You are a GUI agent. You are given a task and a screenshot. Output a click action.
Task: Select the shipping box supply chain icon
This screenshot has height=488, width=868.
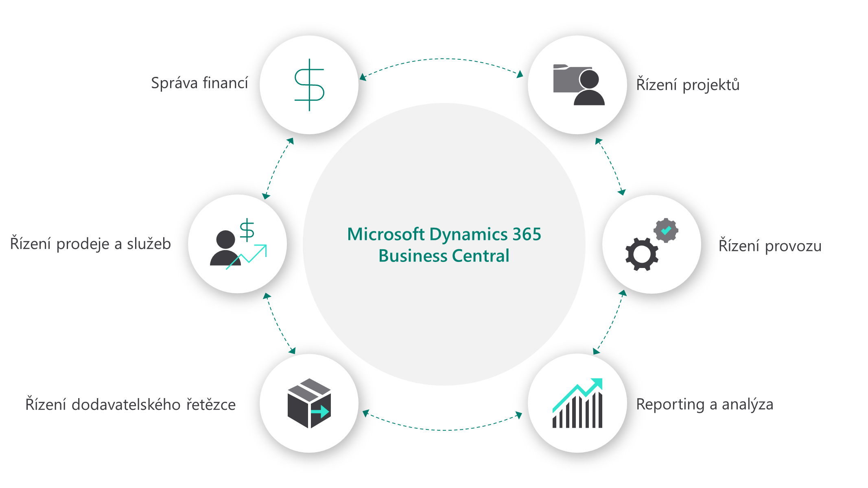[x=309, y=403]
